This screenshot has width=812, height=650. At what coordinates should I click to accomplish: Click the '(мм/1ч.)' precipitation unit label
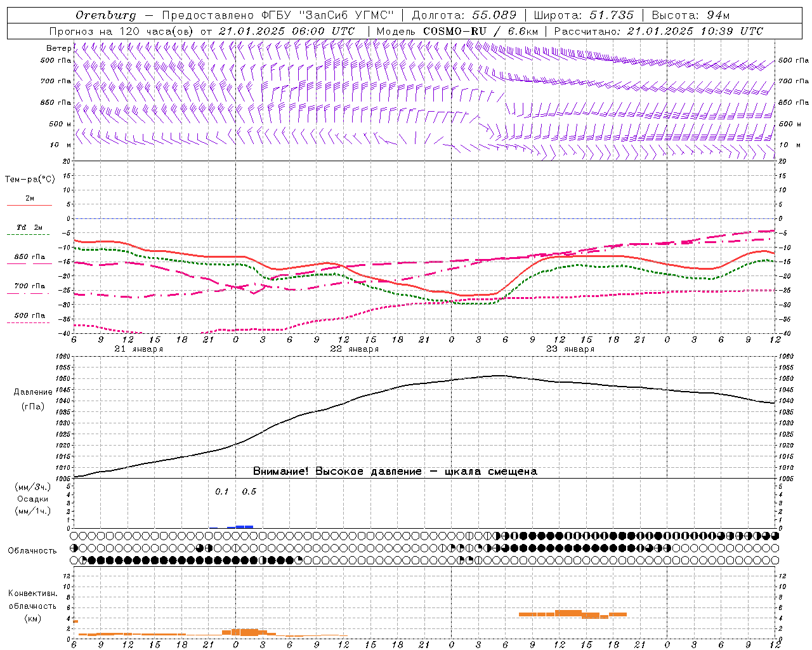(x=33, y=511)
